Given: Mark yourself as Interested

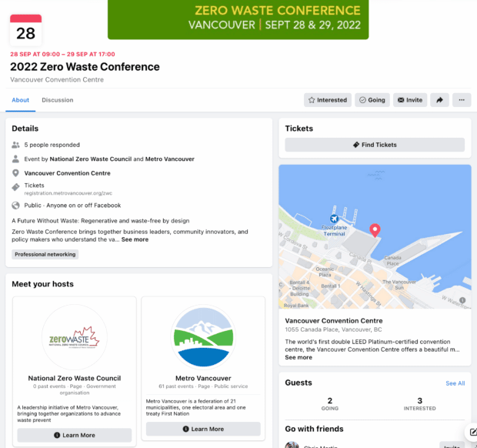Looking at the screenshot, I should click(x=328, y=100).
